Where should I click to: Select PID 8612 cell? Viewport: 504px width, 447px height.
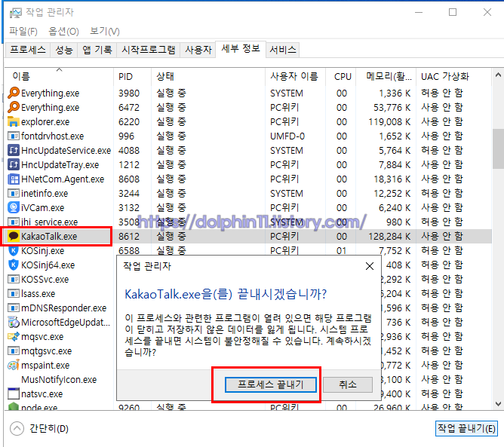tap(129, 237)
